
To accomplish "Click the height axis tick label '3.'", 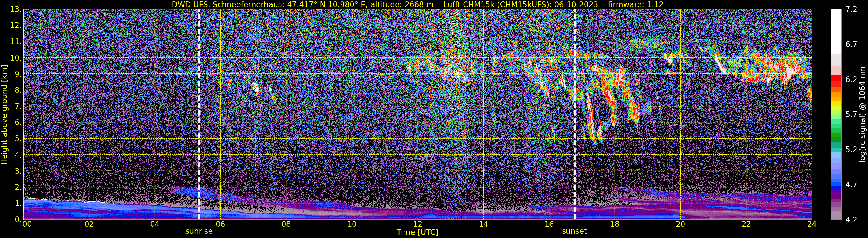I will pyautogui.click(x=18, y=171).
